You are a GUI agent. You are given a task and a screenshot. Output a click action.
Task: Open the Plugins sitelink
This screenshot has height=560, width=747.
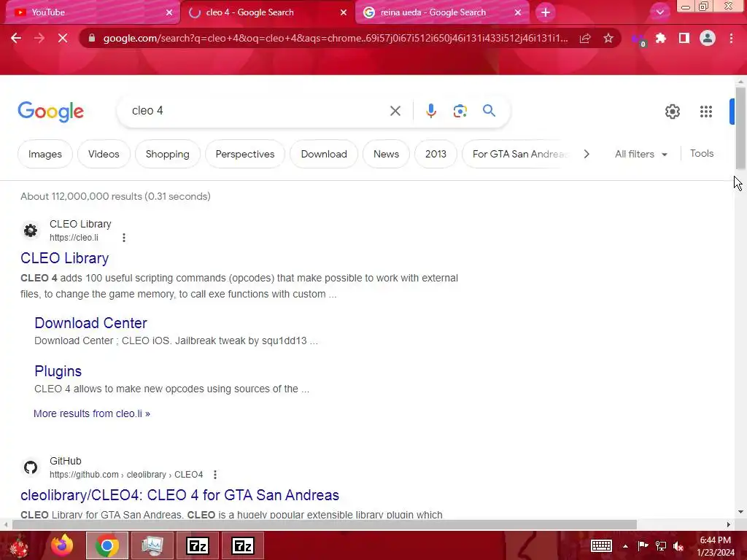pyautogui.click(x=58, y=371)
